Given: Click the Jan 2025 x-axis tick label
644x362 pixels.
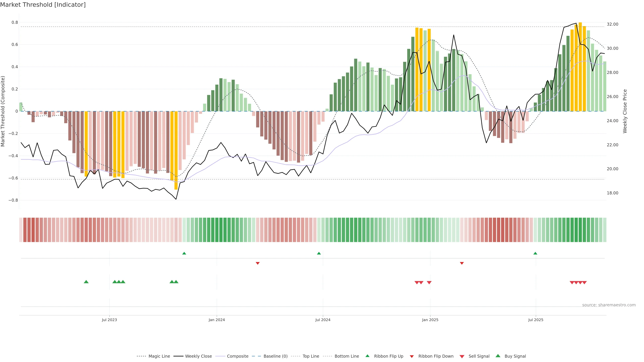Looking at the screenshot, I should (430, 320).
